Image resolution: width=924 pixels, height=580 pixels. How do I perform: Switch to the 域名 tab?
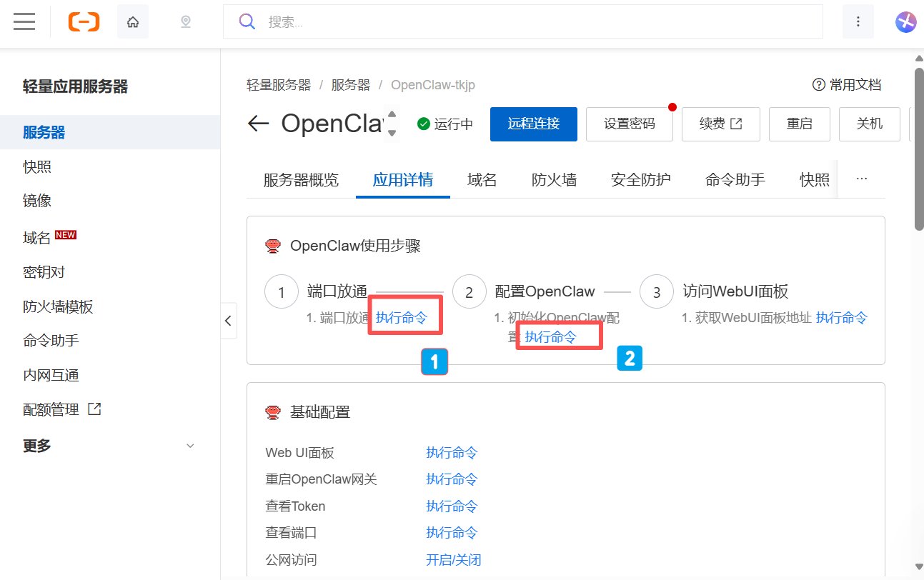pos(482,179)
